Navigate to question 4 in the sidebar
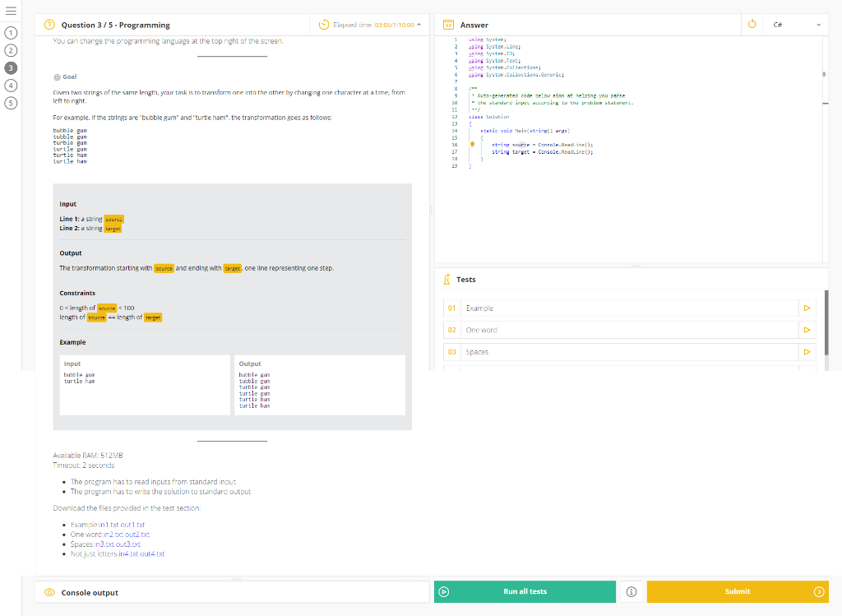This screenshot has height=616, width=842. [x=10, y=86]
